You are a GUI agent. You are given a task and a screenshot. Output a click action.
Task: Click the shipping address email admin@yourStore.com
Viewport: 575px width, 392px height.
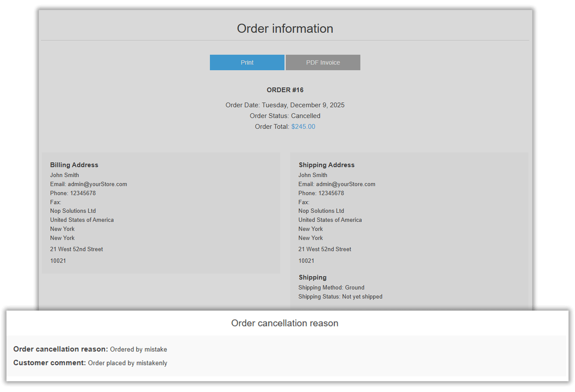(345, 184)
